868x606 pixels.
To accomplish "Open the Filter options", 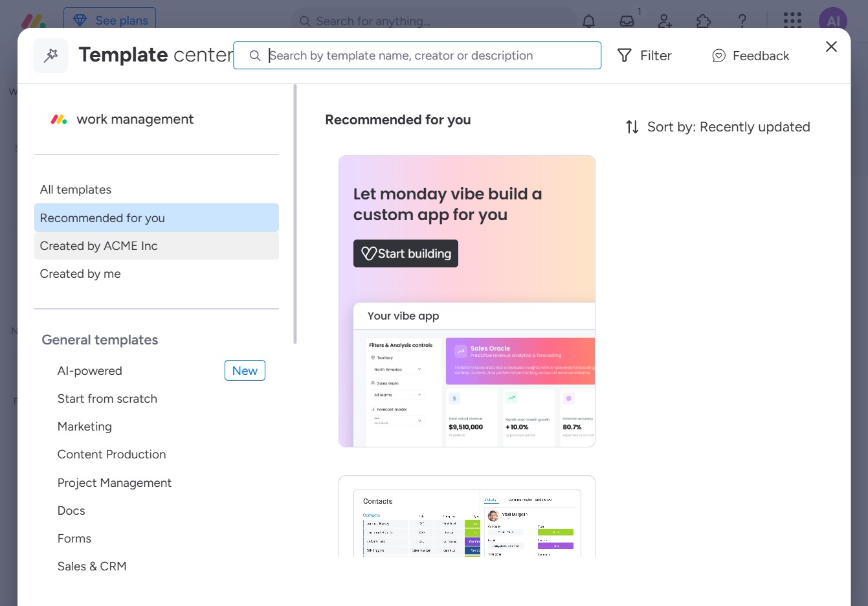I will (x=644, y=56).
